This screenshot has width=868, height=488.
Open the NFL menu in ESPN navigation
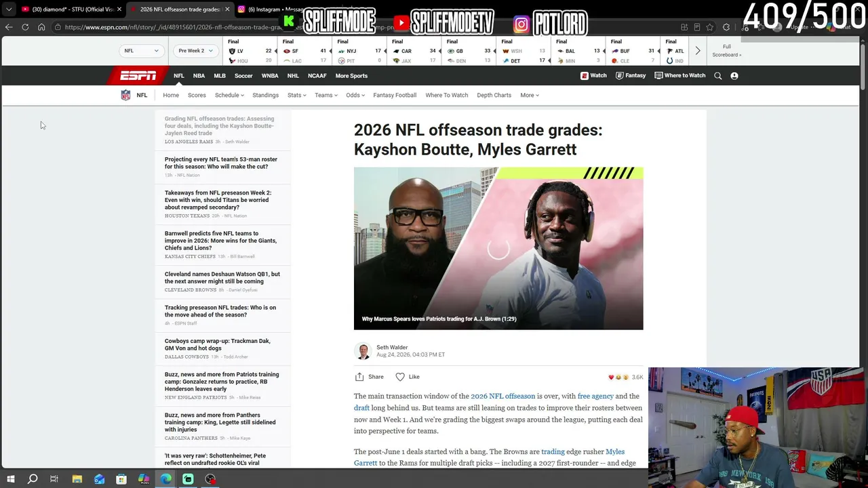point(178,76)
